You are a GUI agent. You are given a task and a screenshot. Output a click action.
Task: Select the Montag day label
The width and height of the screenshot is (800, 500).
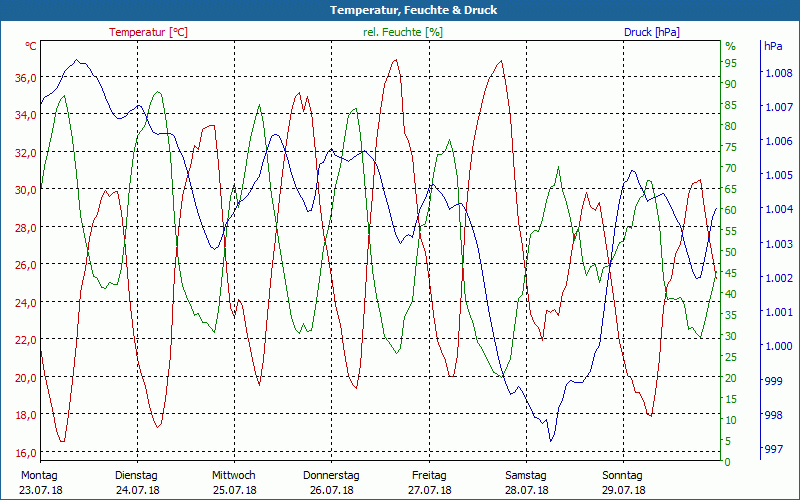[40, 475]
